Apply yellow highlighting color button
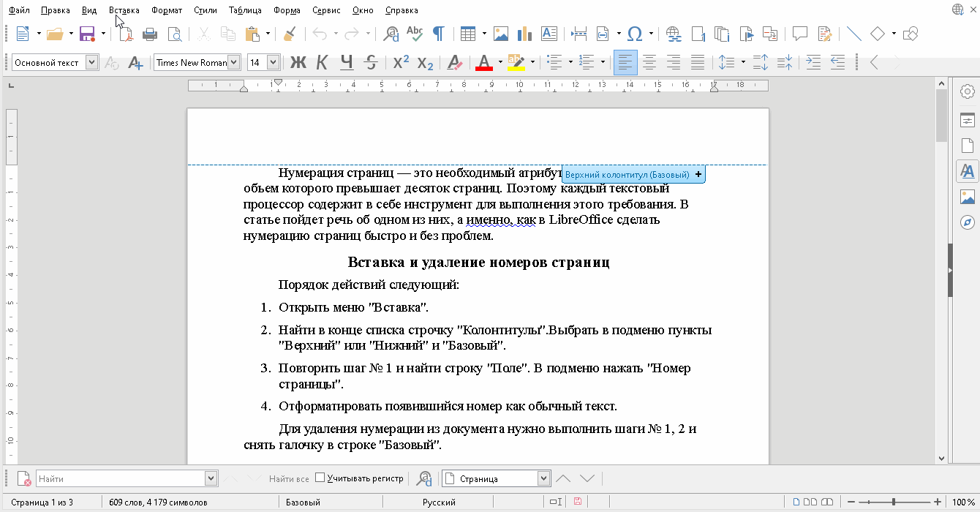The height and width of the screenshot is (512, 980). [x=516, y=63]
